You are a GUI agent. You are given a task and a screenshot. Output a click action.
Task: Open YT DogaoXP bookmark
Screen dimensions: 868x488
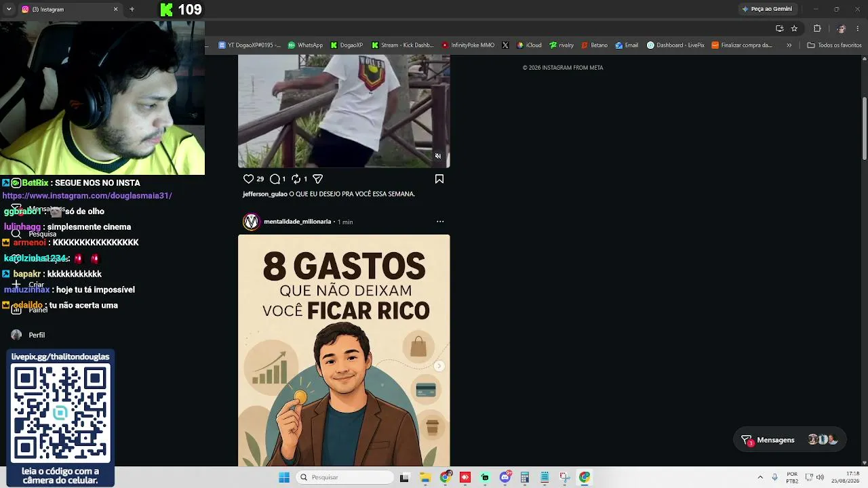(250, 45)
